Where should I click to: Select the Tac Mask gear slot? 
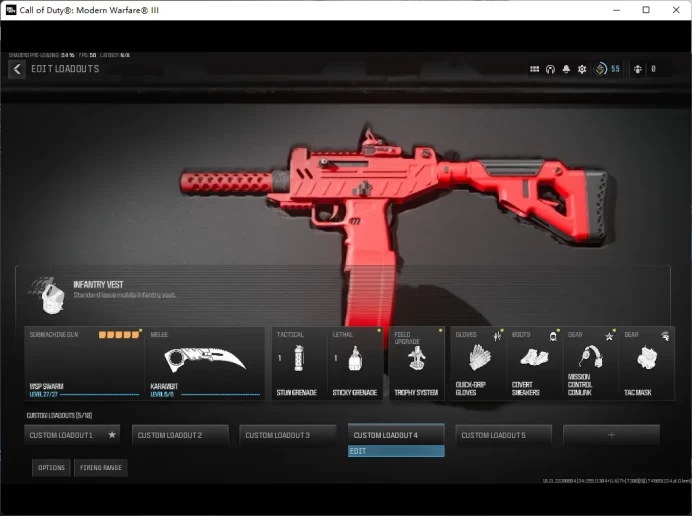pos(647,363)
